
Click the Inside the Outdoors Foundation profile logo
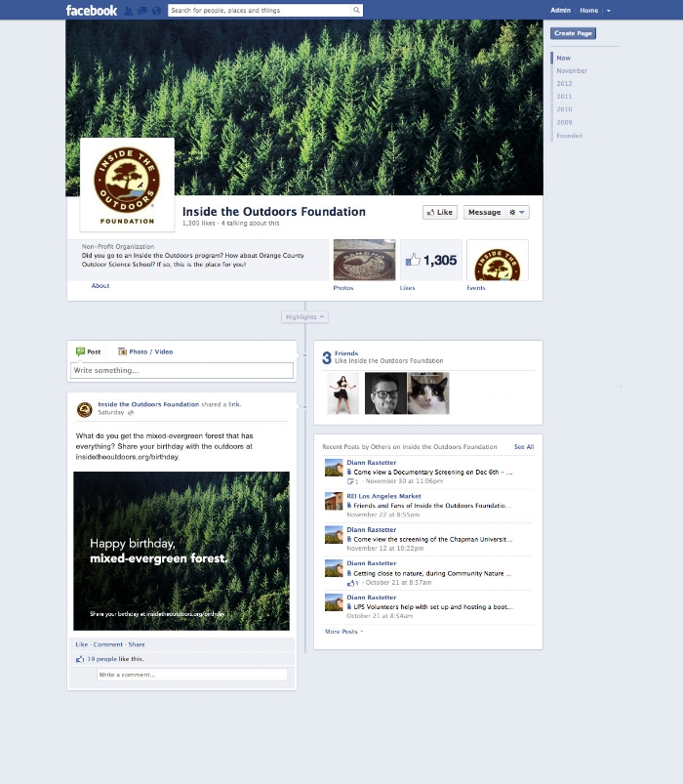[127, 185]
